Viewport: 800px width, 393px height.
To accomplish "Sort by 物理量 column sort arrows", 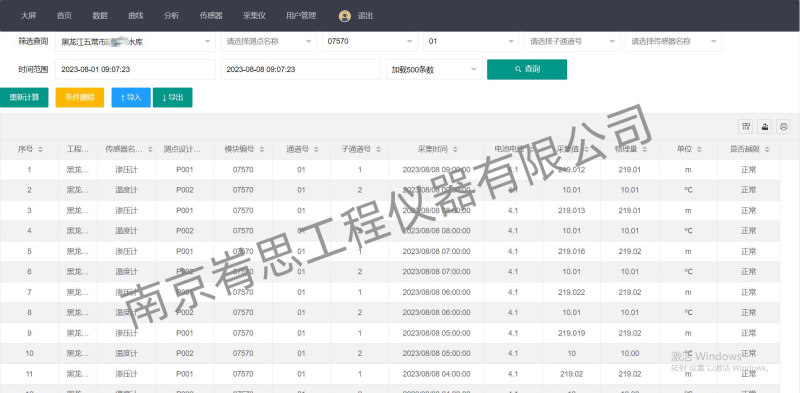I will [x=644, y=150].
